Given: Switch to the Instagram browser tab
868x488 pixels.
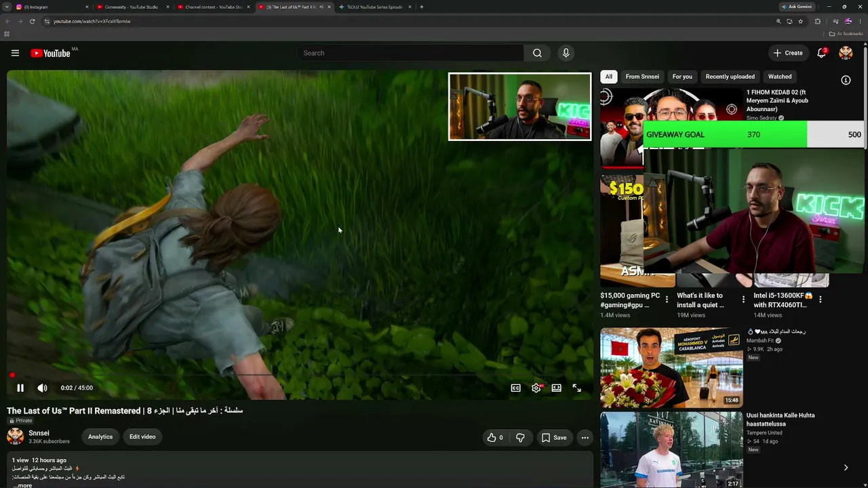Looking at the screenshot, I should click(52, 7).
